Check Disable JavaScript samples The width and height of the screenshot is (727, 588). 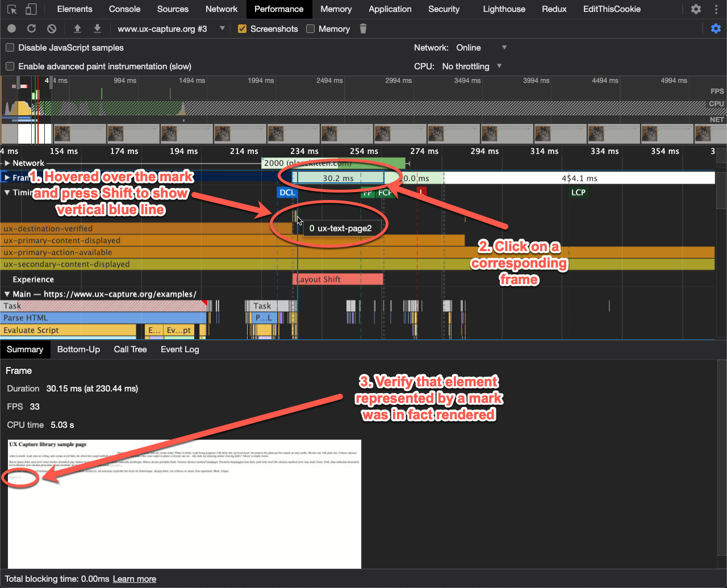pos(10,48)
